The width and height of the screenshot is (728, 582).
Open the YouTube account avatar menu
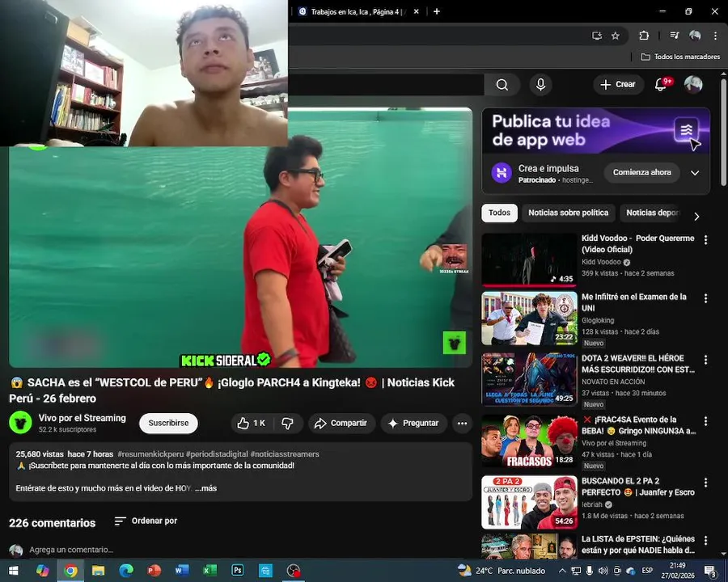(x=692, y=84)
